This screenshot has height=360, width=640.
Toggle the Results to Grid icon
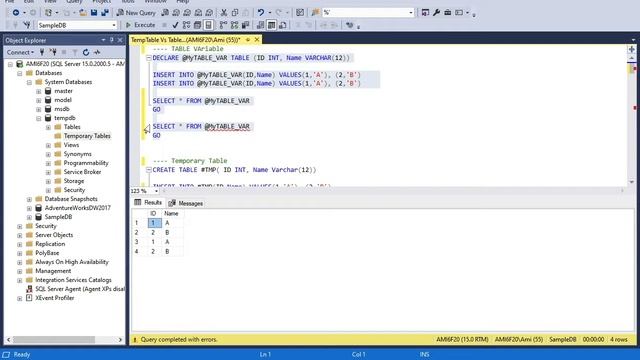tap(271, 25)
